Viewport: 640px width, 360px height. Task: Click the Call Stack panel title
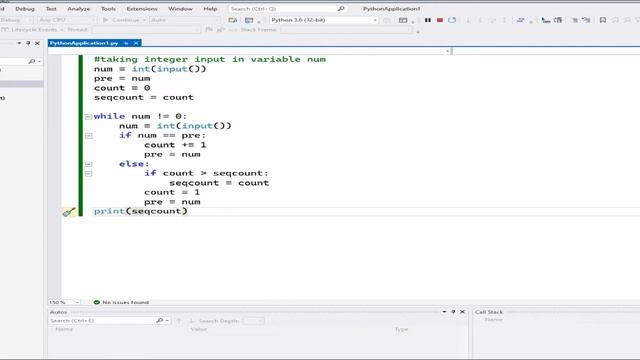click(489, 312)
